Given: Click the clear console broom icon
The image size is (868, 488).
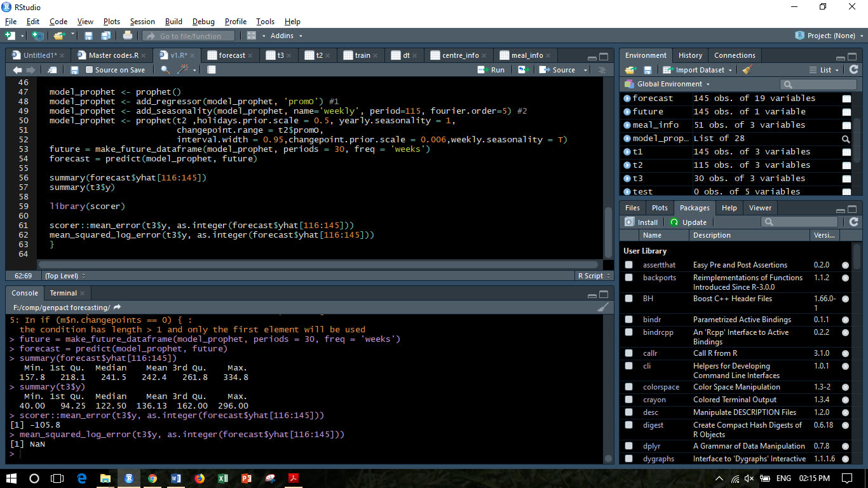Looking at the screenshot, I should point(602,308).
